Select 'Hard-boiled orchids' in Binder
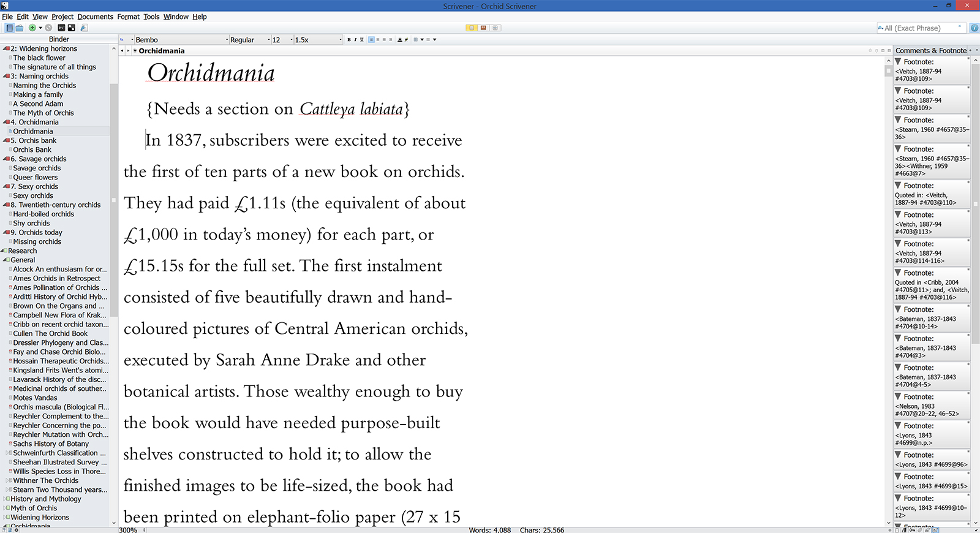The height and width of the screenshot is (533, 980). click(x=43, y=214)
